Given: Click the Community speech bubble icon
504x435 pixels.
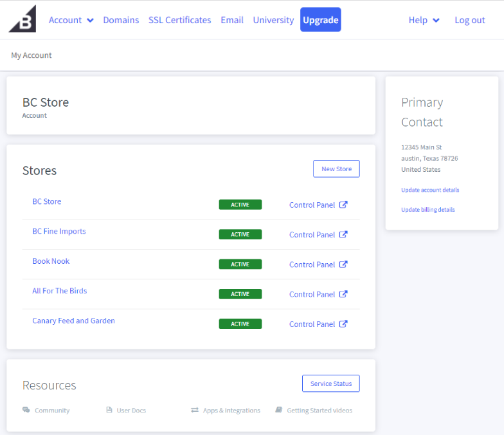Looking at the screenshot, I should [x=26, y=409].
